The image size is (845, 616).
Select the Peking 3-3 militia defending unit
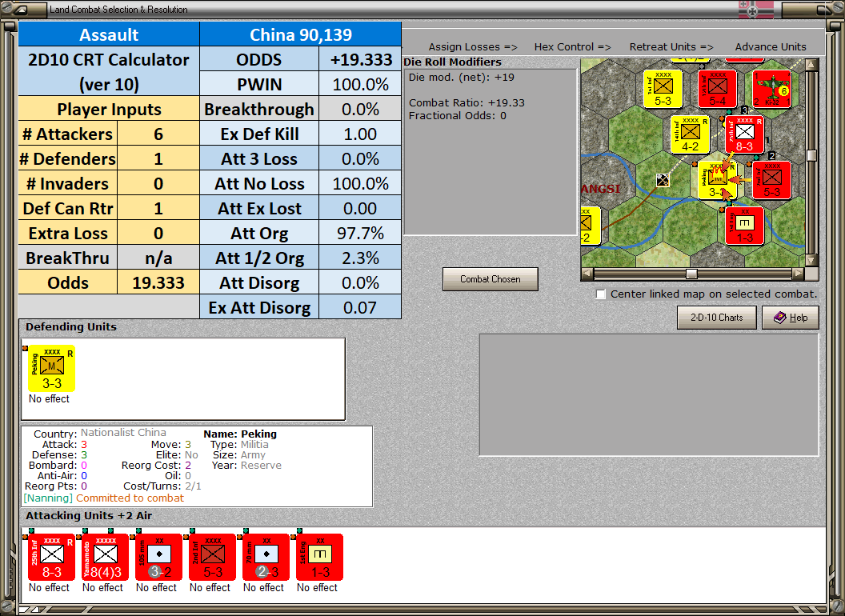tap(52, 369)
